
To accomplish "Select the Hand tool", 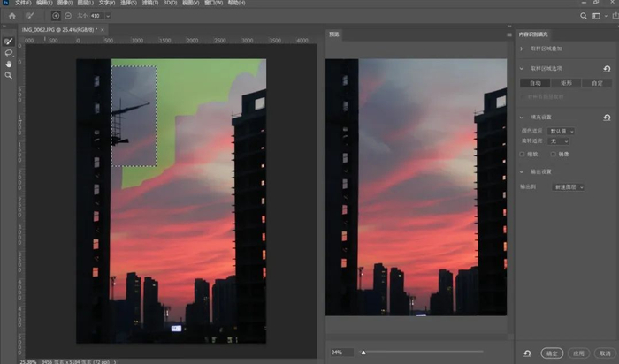I will point(9,64).
